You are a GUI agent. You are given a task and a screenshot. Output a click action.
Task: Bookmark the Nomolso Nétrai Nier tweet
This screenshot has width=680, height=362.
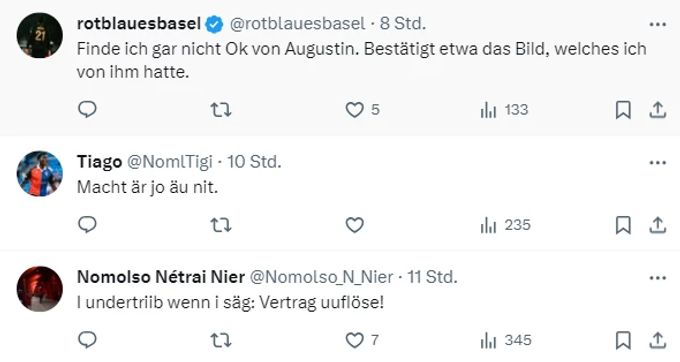(623, 340)
